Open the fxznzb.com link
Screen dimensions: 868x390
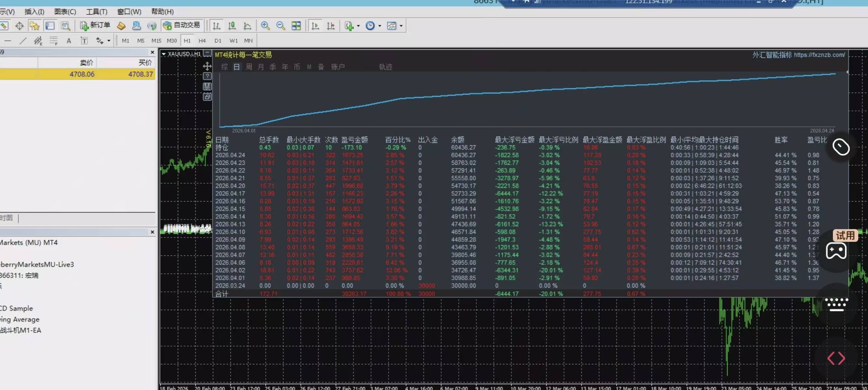(x=819, y=55)
